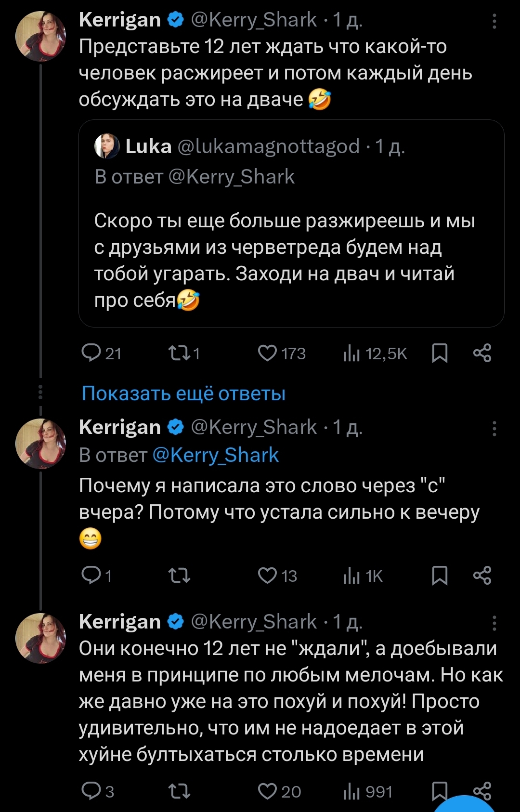Share the first tweet about двач
Screen dimensions: 520x812
[x=482, y=353]
